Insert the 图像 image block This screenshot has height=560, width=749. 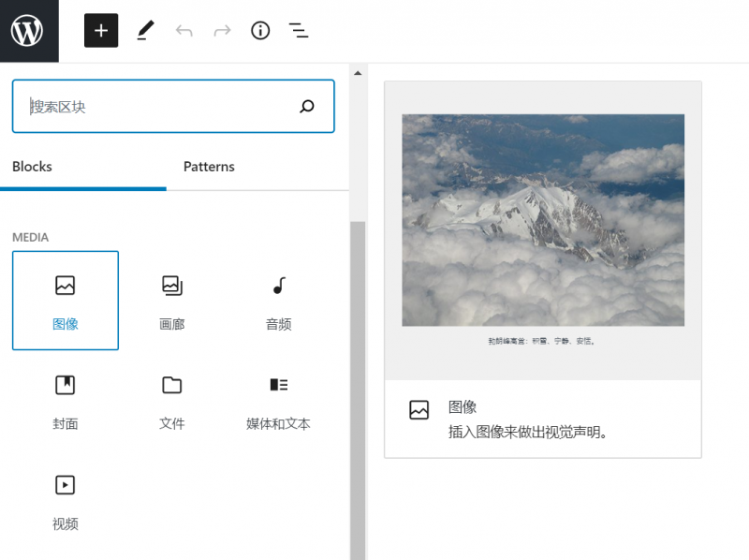(x=66, y=301)
